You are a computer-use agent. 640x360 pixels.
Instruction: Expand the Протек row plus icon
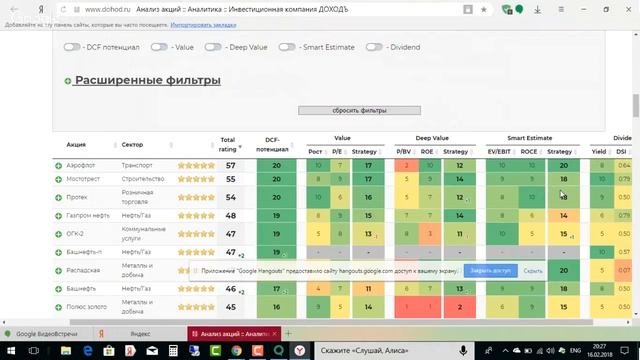coord(58,198)
